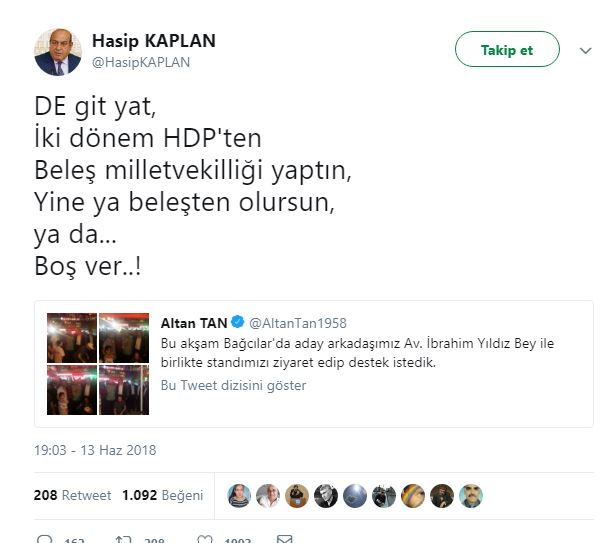Click the Hasip KAPLAN display name

tap(154, 41)
